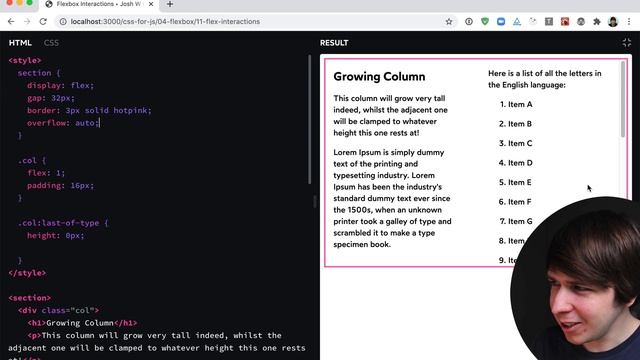
Task: Click the <div class="col"> markup line
Action: point(58,311)
